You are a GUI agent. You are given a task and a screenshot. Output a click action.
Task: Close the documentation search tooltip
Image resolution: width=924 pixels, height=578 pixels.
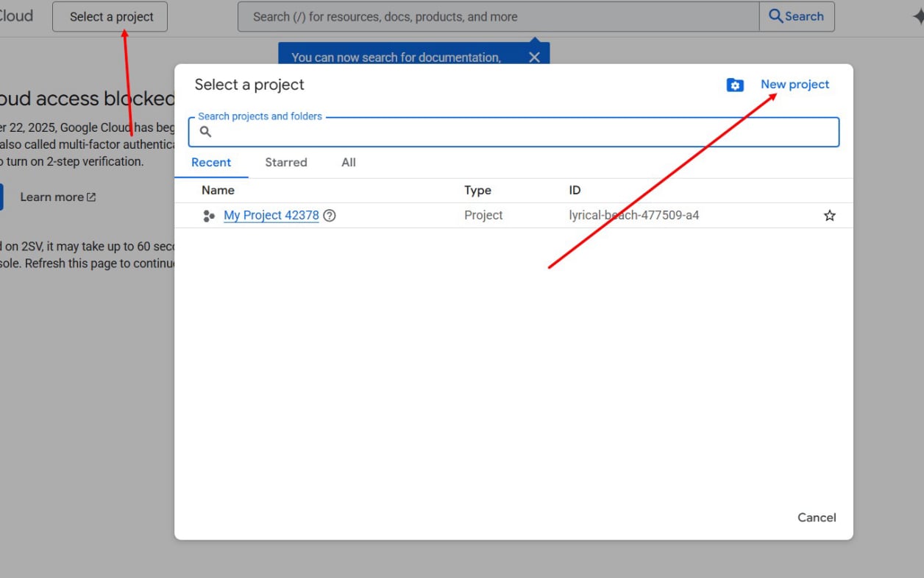click(534, 57)
